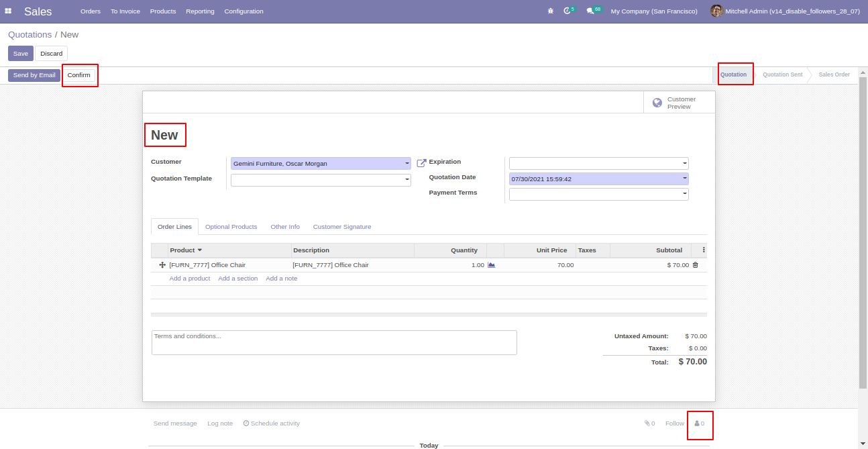Screen dimensions: 868x449
Task: Discard the quotation changes
Action: tap(52, 54)
